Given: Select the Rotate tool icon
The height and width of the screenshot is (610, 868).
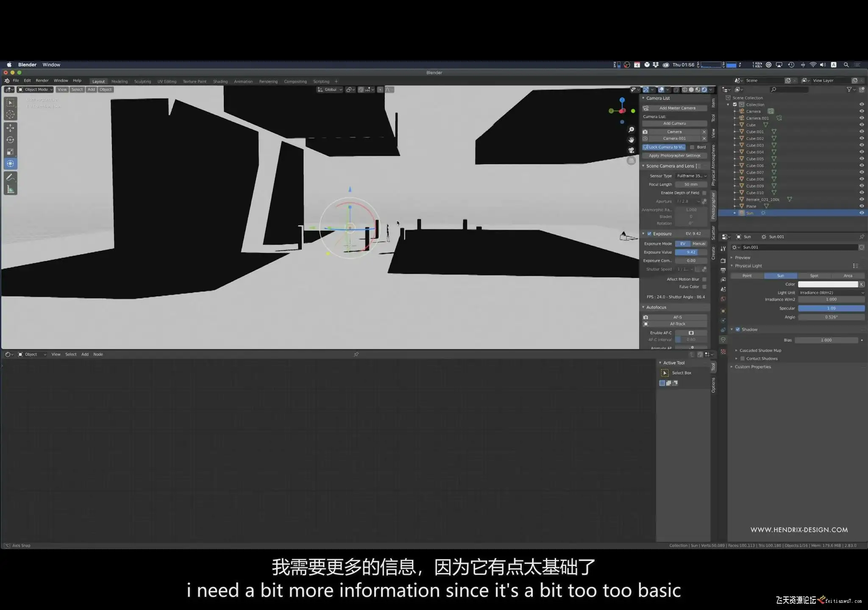Looking at the screenshot, I should coord(11,140).
